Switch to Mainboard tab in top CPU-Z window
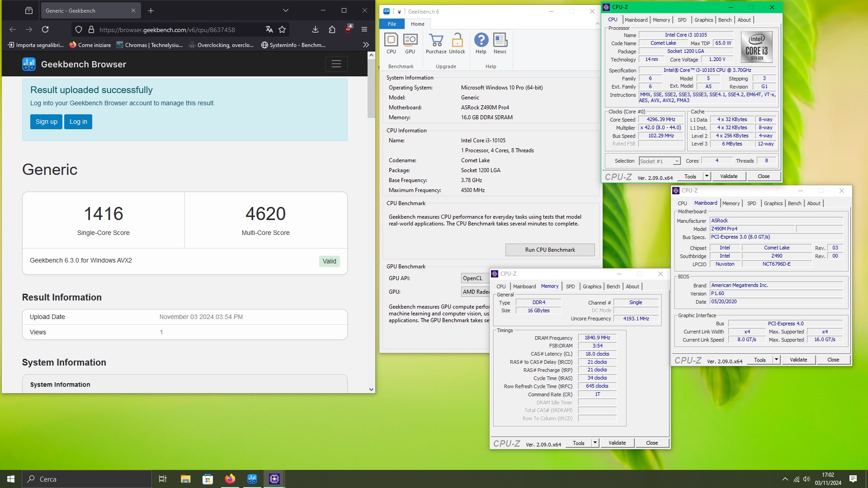868x488 pixels. 636,20
